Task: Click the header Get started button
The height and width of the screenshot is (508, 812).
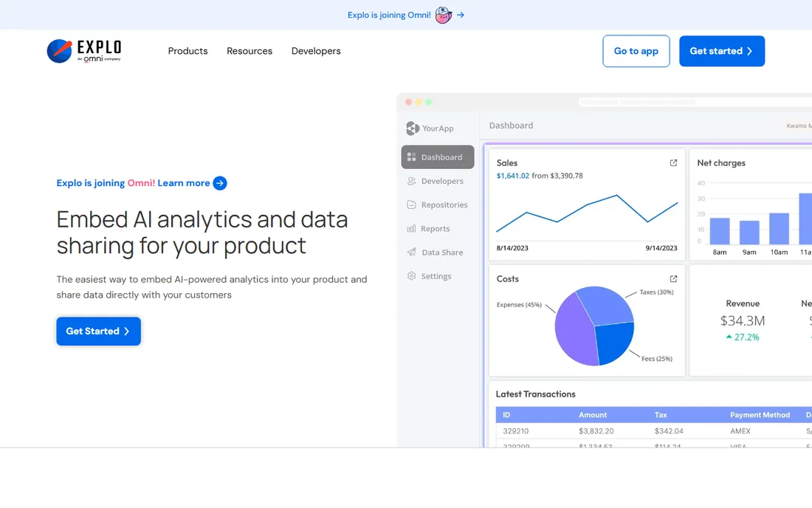Action: click(722, 51)
